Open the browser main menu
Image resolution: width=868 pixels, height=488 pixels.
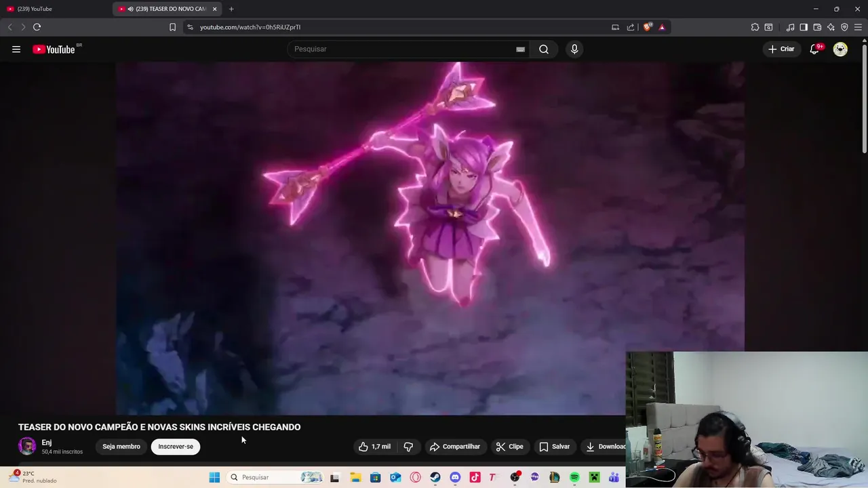(x=858, y=27)
